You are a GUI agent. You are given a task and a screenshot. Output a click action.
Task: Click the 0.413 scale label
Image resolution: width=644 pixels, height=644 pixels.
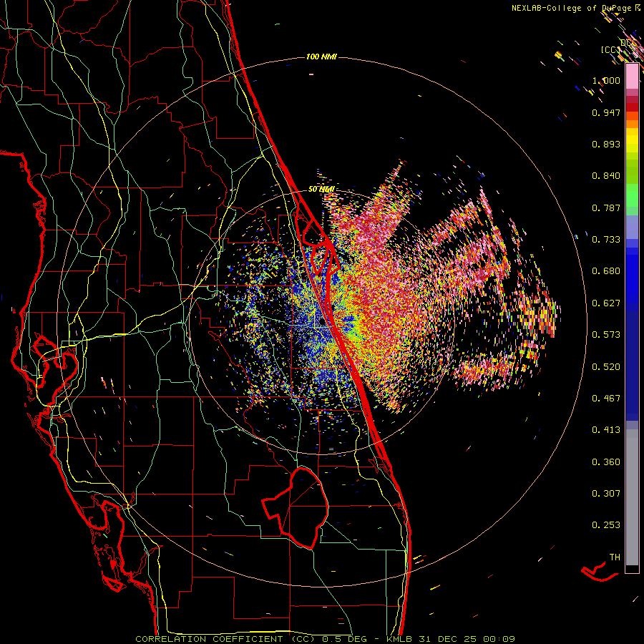[606, 430]
